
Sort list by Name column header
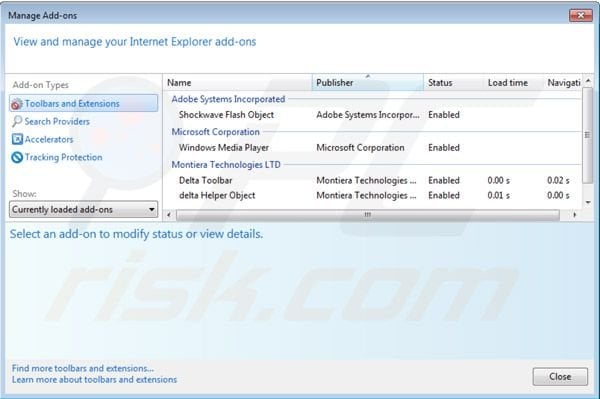click(x=238, y=83)
